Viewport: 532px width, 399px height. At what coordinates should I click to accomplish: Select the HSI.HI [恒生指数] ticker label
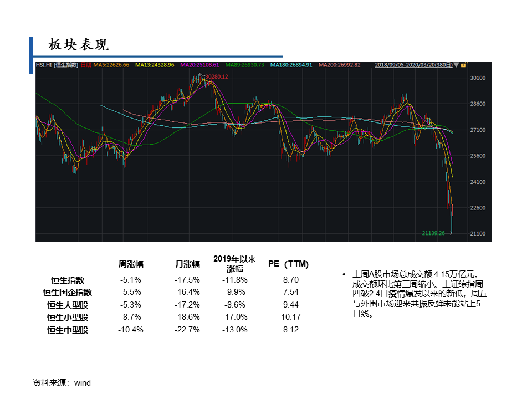pos(57,65)
